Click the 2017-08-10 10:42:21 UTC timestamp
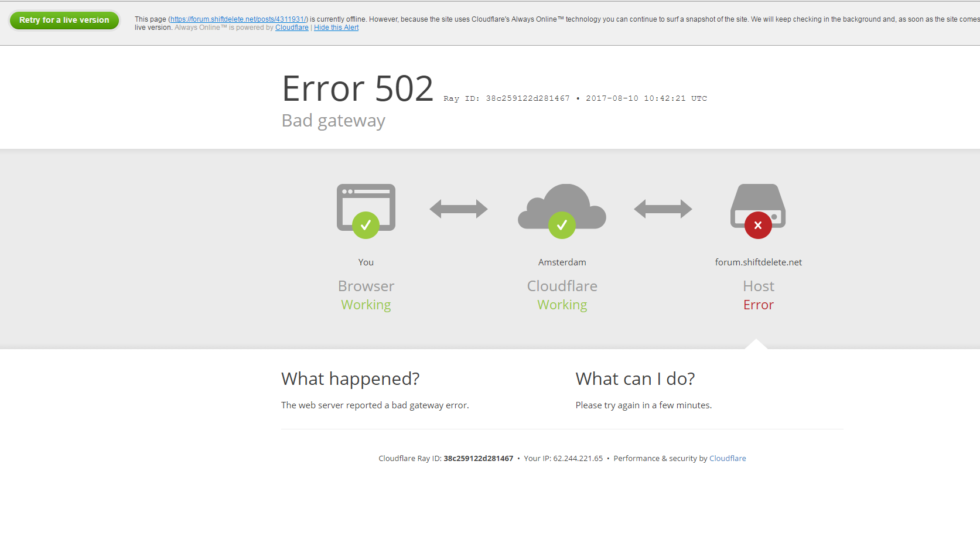 click(646, 98)
